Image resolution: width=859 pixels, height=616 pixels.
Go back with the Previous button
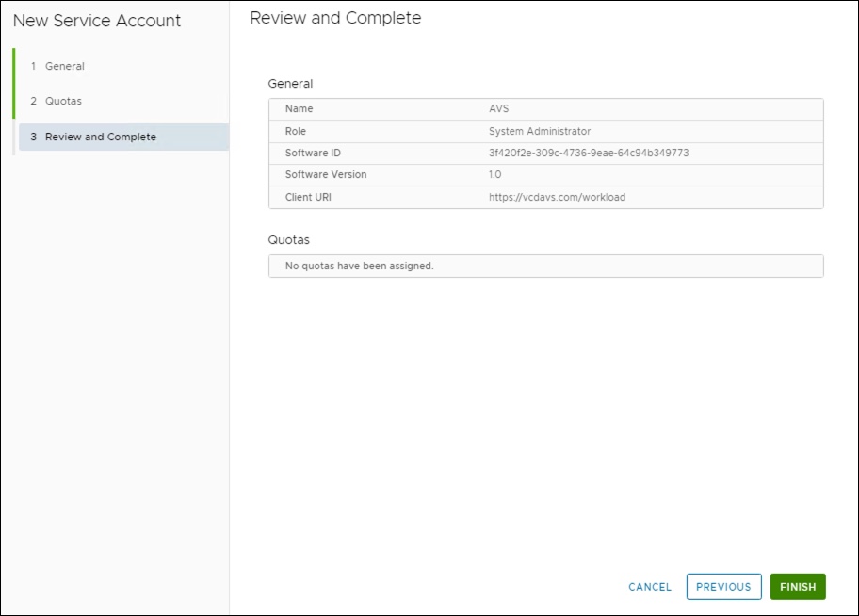point(723,587)
